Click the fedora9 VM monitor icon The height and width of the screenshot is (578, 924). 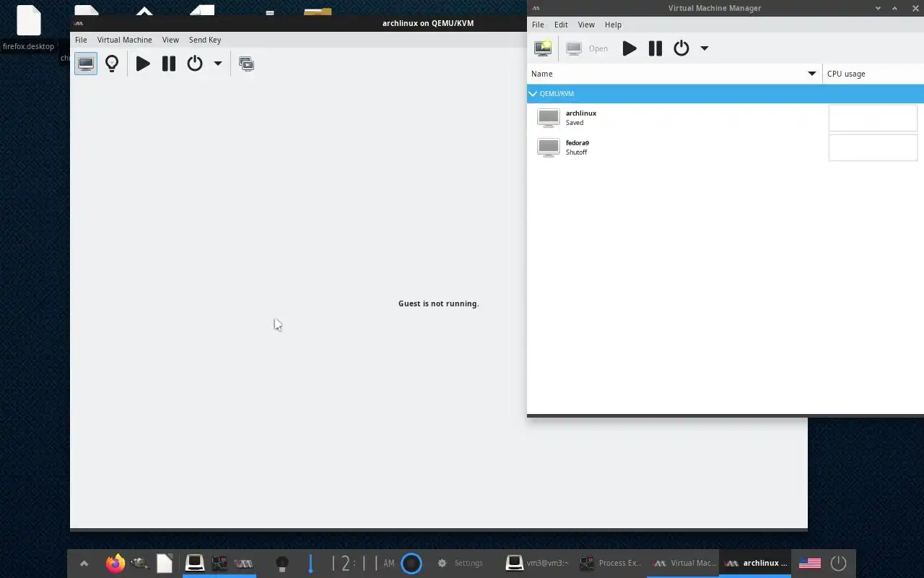pos(549,147)
